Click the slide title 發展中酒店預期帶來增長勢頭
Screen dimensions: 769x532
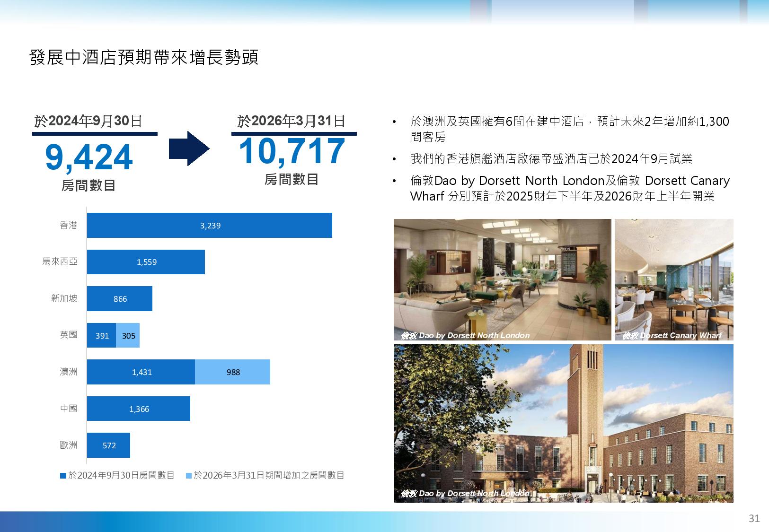144,58
